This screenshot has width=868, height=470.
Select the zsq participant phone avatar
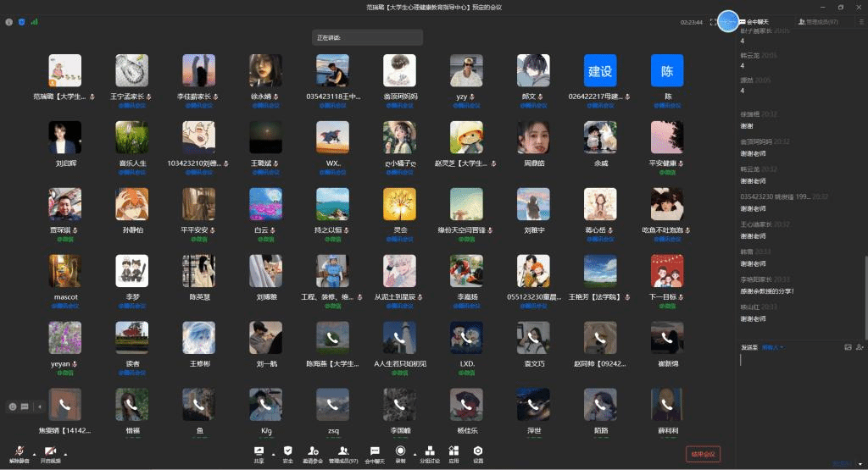click(332, 405)
